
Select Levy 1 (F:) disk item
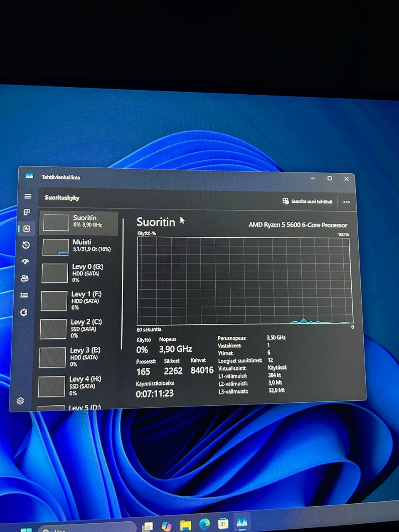tap(77, 300)
